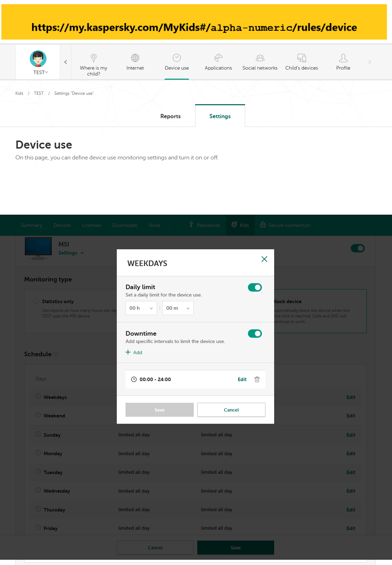Edit the Monday schedule row
This screenshot has width=392, height=565.
351,453
